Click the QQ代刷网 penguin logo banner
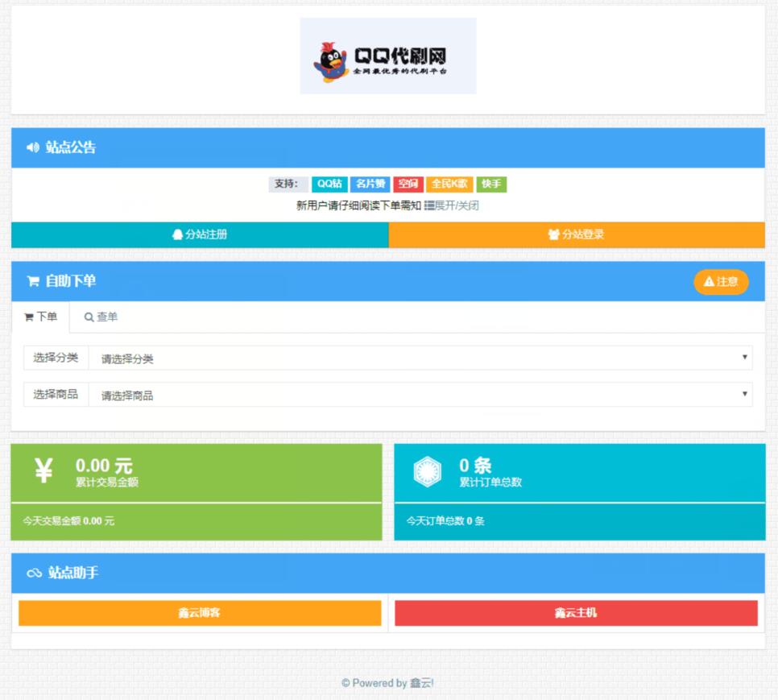778x700 pixels. click(388, 56)
